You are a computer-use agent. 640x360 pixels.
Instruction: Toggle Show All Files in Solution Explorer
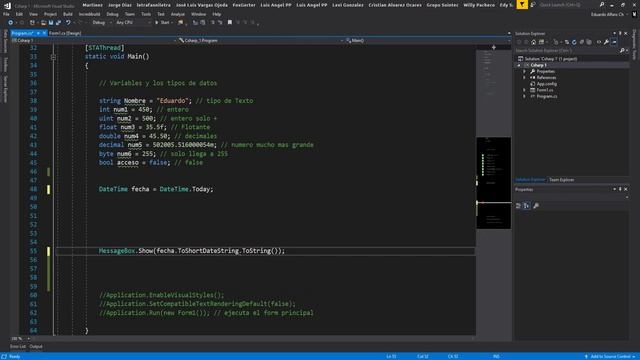point(589,42)
